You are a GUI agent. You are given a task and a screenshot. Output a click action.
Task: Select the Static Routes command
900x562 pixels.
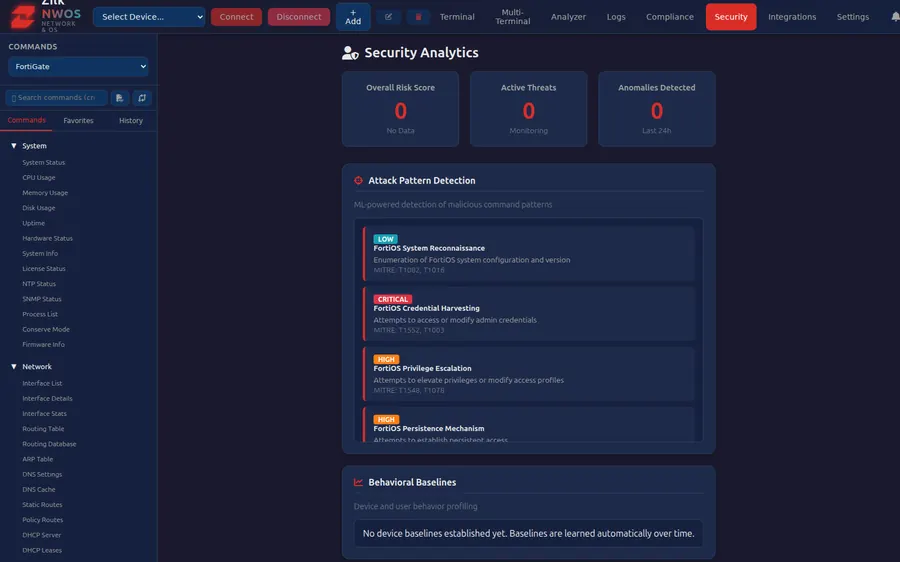(x=42, y=505)
